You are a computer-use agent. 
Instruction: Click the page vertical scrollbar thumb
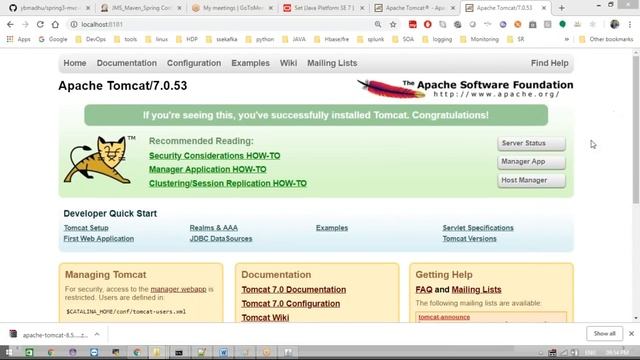coord(636,130)
